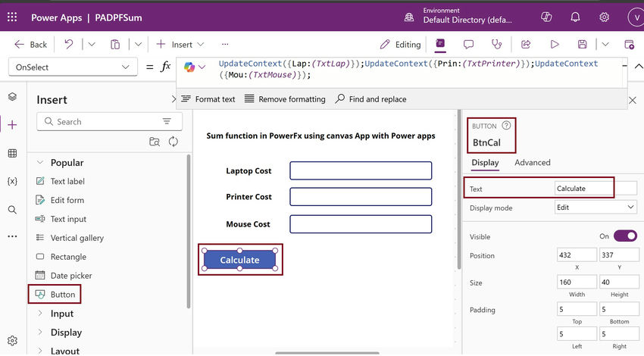The width and height of the screenshot is (644, 356).
Task: Open the environment picker icon
Action: [x=409, y=17]
